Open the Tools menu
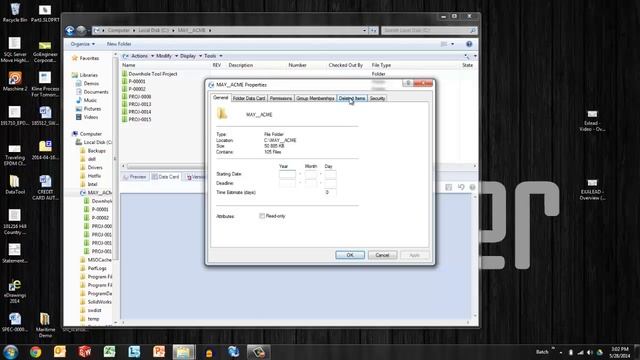This screenshot has width=640, height=360. click(213, 56)
